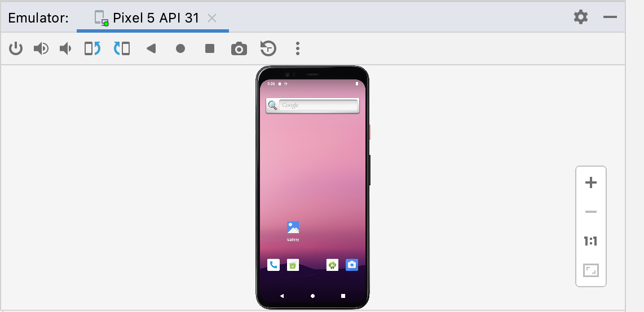Take an emulator screenshot with camera icon
This screenshot has width=644, height=312.
tap(239, 49)
